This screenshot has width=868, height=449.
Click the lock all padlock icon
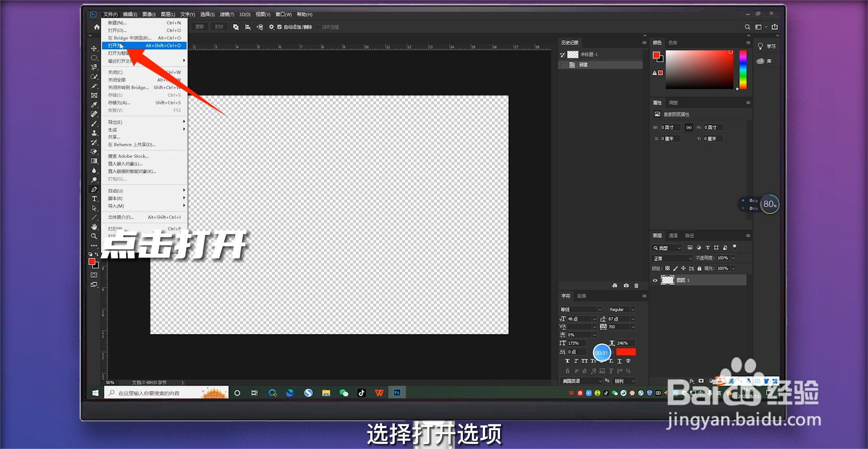[699, 268]
